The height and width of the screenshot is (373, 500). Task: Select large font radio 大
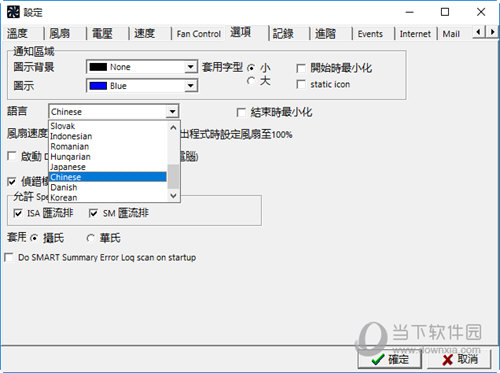(x=251, y=81)
